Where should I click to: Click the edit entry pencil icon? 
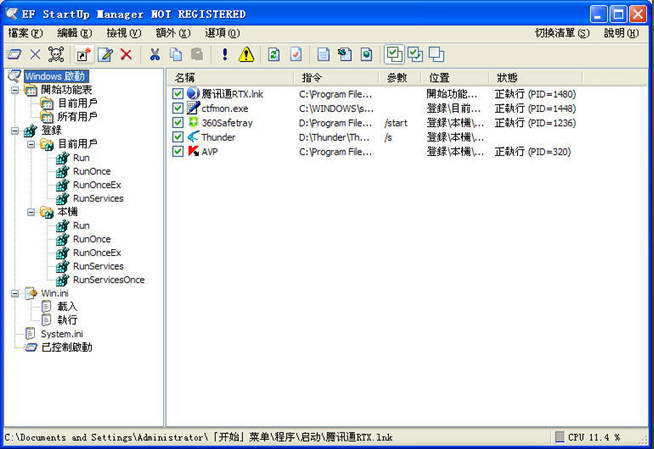pyautogui.click(x=105, y=54)
